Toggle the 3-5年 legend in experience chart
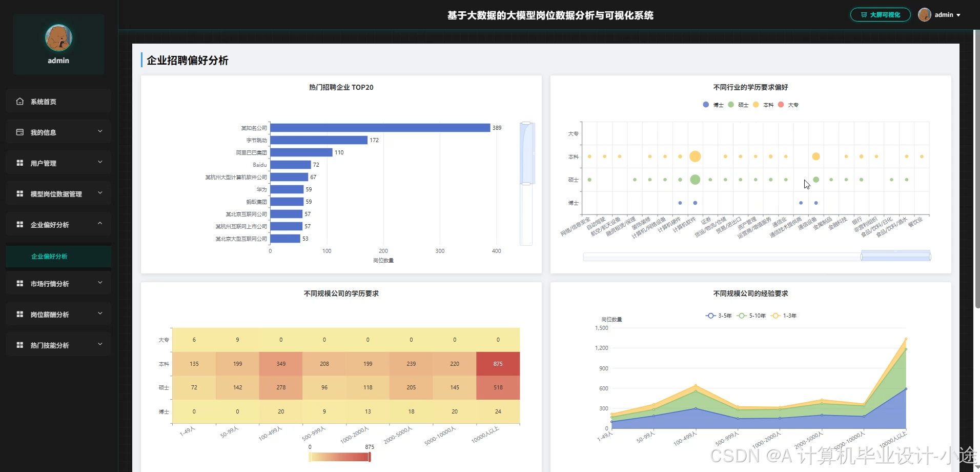The image size is (980, 472). click(x=719, y=316)
